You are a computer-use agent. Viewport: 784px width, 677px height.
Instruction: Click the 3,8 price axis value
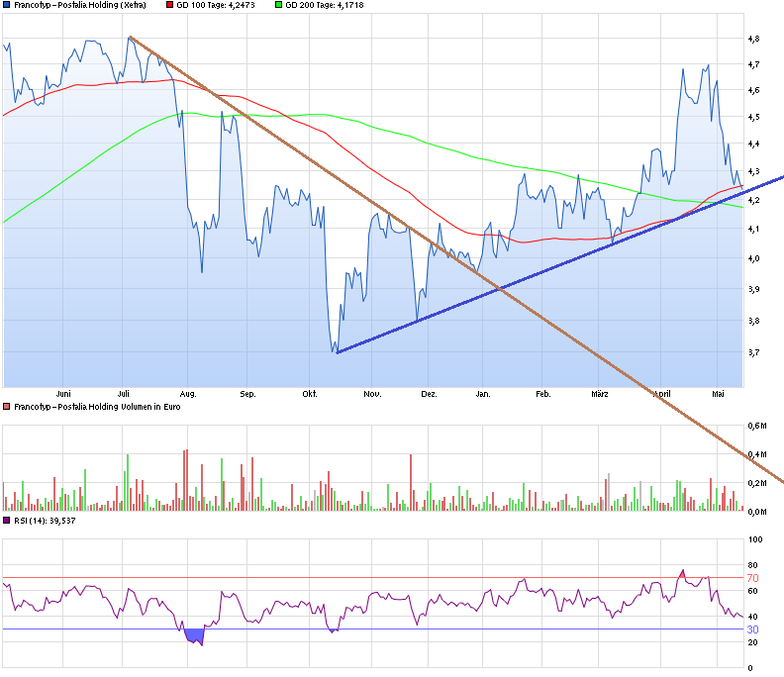coord(753,321)
